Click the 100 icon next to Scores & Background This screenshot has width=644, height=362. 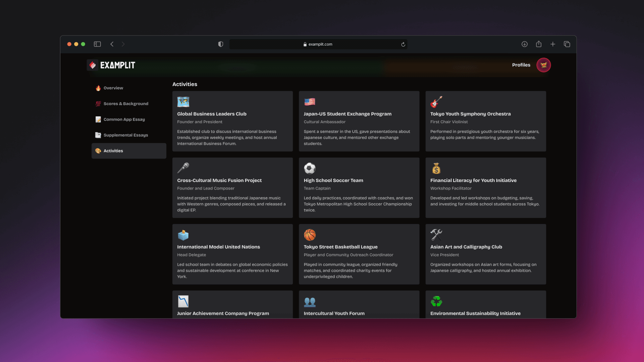pos(98,103)
